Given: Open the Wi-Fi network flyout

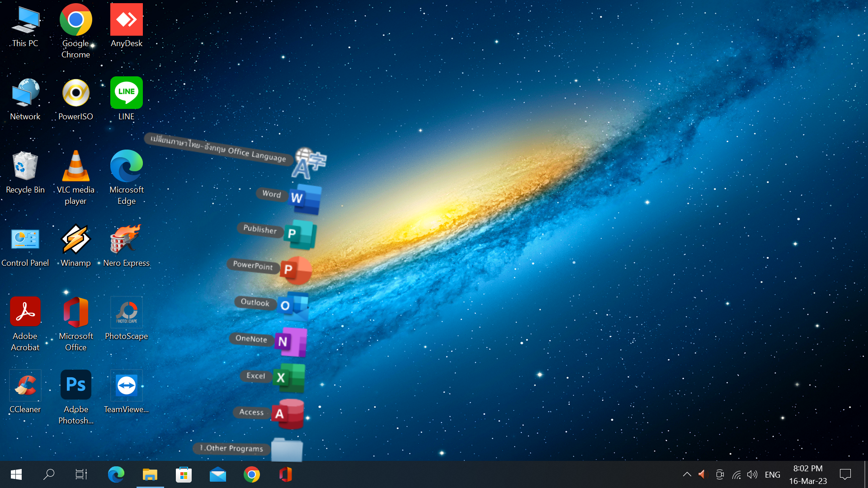Looking at the screenshot, I should point(736,474).
